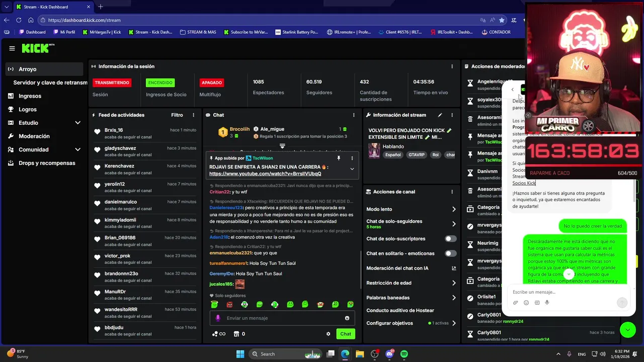The image size is (644, 362).
Task: Open File Explorer from taskbar
Action: [x=360, y=354]
